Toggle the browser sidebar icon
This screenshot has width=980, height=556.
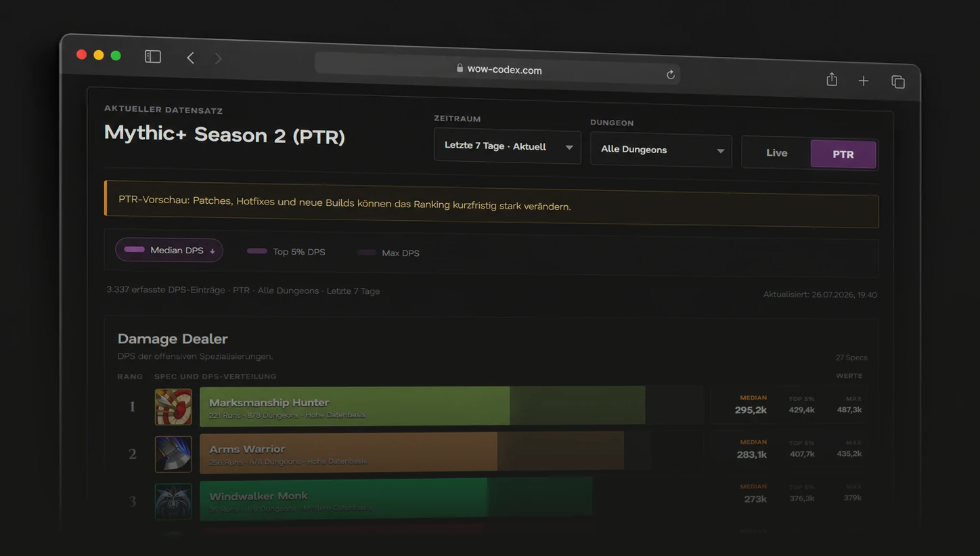(x=153, y=57)
